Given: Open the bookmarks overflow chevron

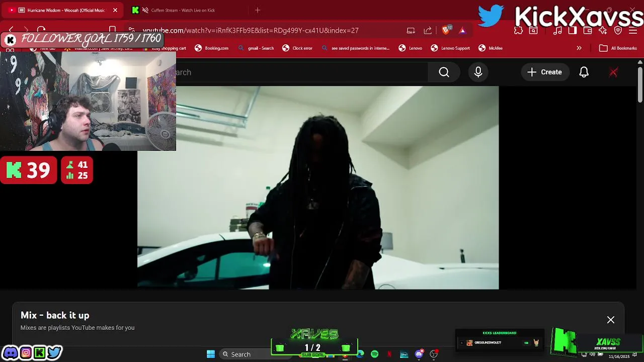Looking at the screenshot, I should click(579, 48).
